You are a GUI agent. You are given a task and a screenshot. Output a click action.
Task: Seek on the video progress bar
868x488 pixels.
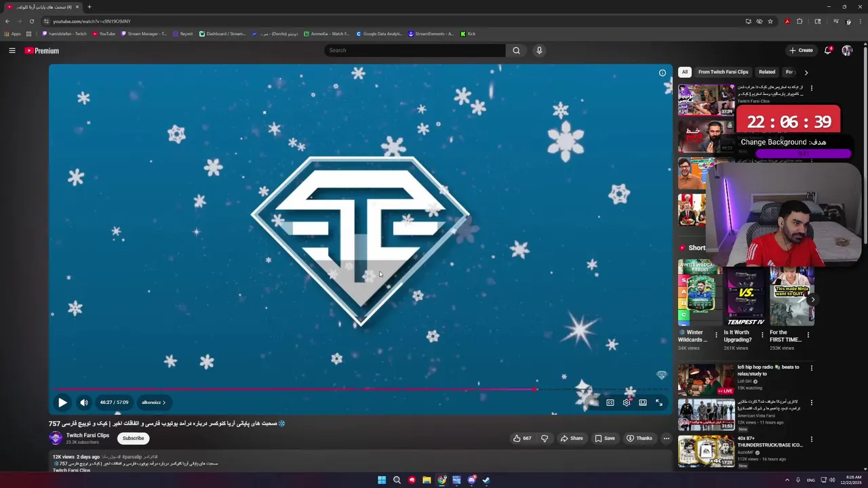coord(360,389)
